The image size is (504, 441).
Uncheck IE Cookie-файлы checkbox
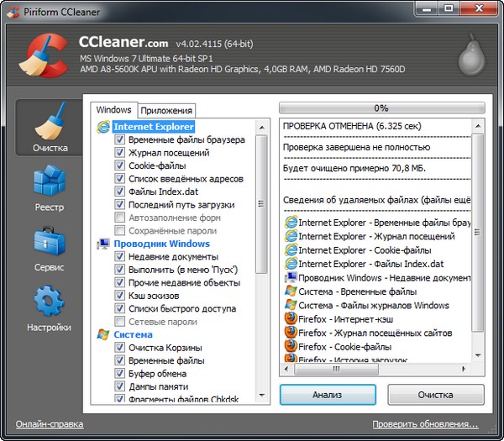tap(119, 165)
